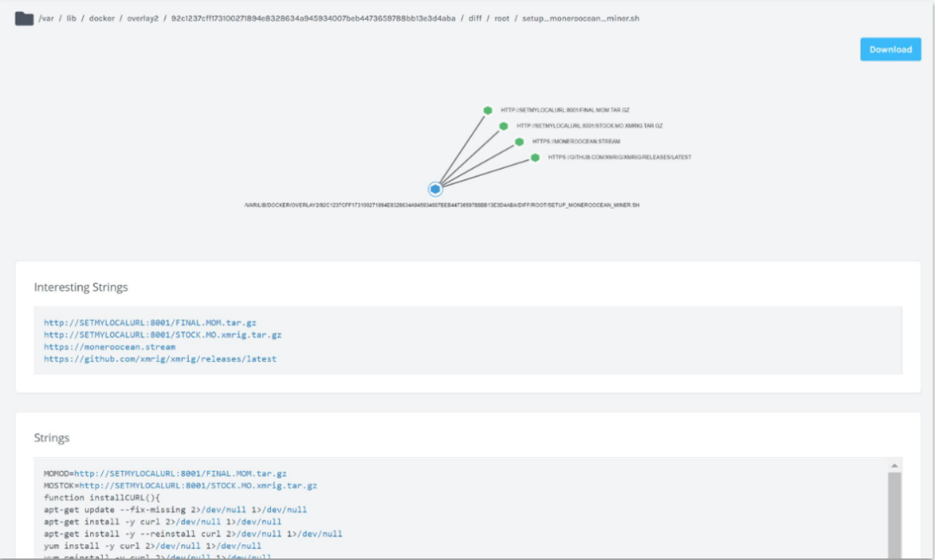Viewport: 935px width, 560px height.
Task: Open https://moneroocean.stream link in Interesting Strings
Action: pos(110,346)
